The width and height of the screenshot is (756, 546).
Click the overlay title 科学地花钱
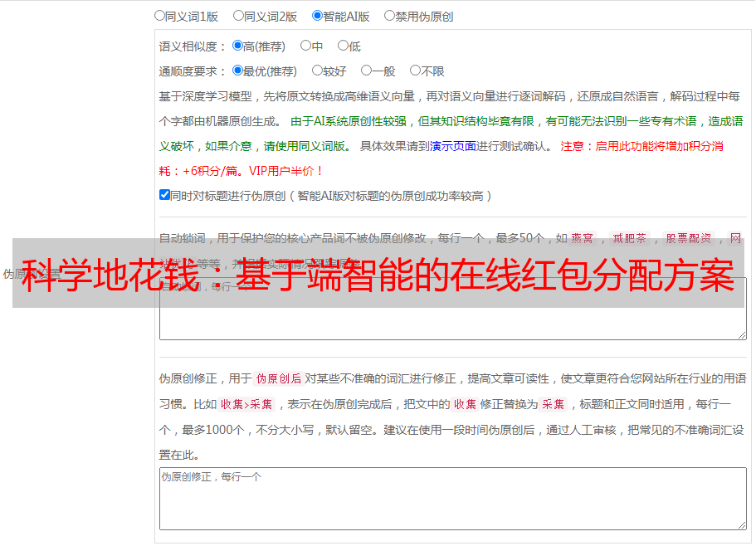coord(110,275)
